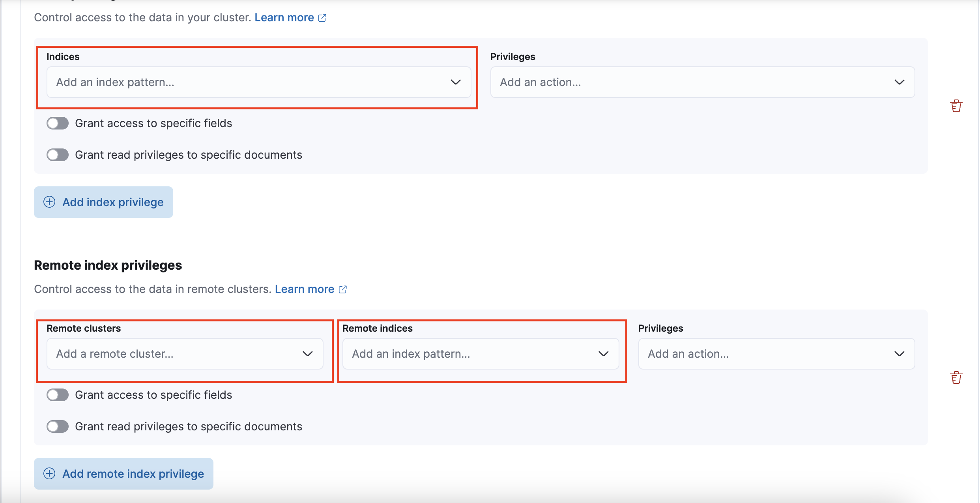Click the Add an index pattern field under Indices

(x=259, y=82)
